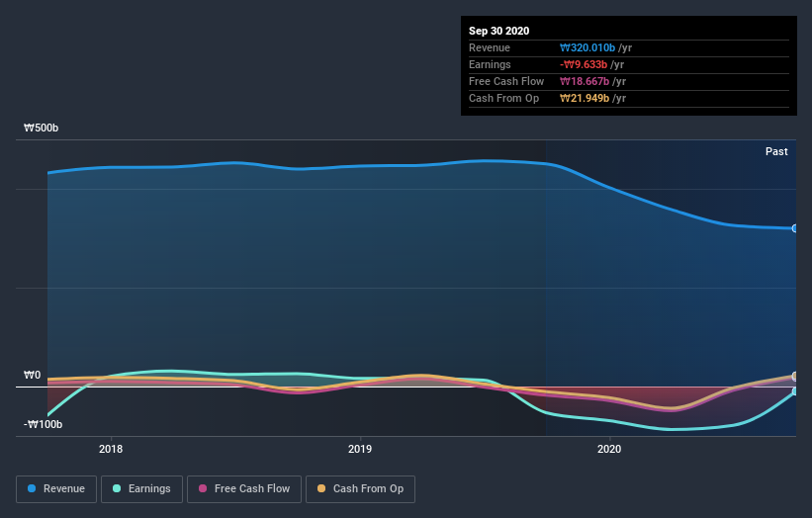Click the ₩0 y-axis label
This screenshot has height=518, width=812.
[x=32, y=376]
